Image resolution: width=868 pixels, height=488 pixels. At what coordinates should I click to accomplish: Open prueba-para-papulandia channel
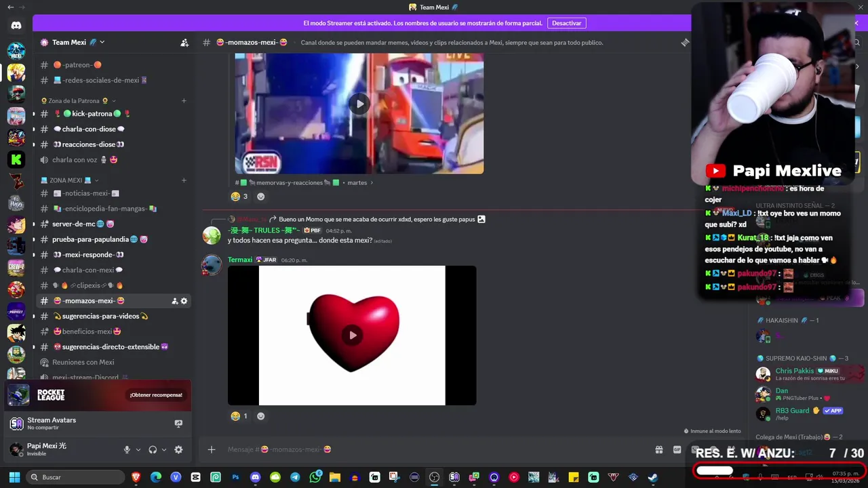(x=113, y=239)
